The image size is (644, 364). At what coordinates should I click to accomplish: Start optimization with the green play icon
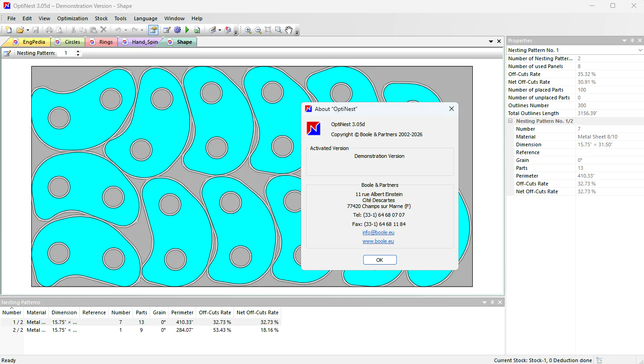pos(187,30)
